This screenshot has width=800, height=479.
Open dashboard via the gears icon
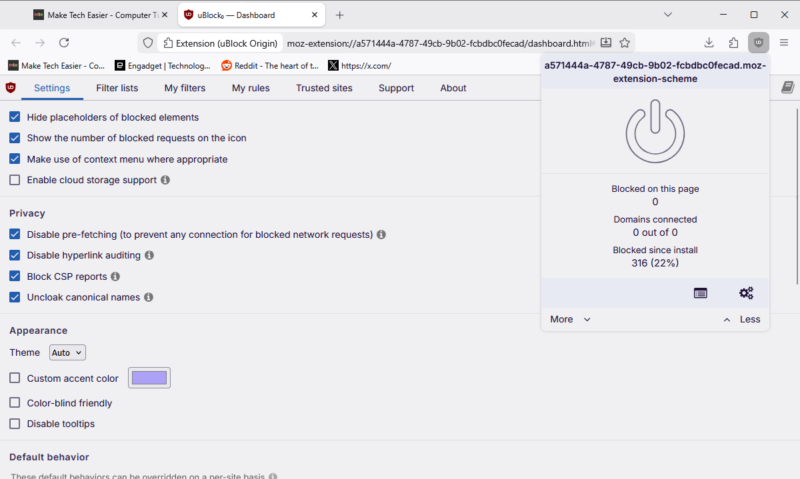tap(746, 293)
